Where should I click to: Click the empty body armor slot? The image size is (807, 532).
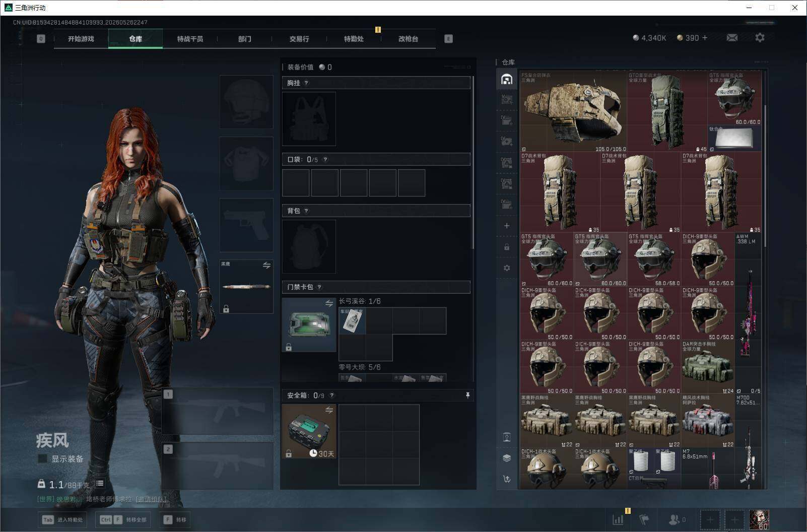point(246,163)
